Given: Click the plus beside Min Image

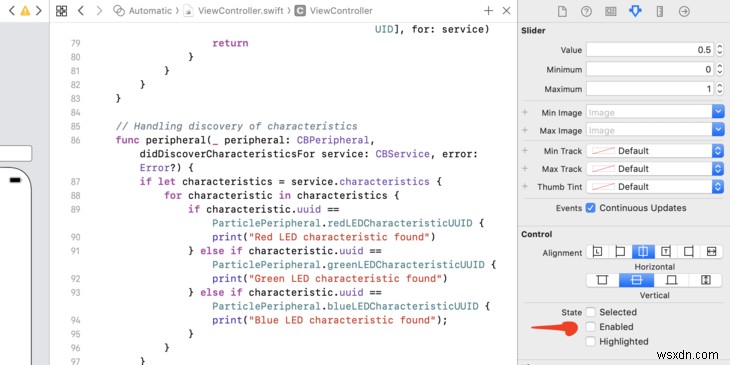Looking at the screenshot, I should point(525,112).
